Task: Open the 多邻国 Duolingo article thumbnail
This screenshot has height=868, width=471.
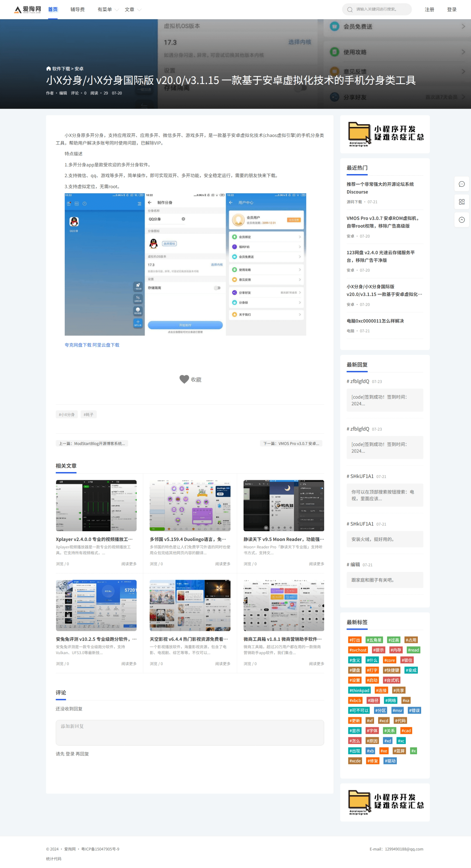Action: click(190, 505)
